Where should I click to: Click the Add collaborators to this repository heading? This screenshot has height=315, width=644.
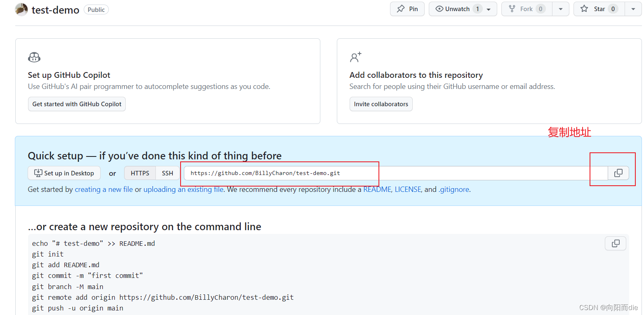(416, 75)
